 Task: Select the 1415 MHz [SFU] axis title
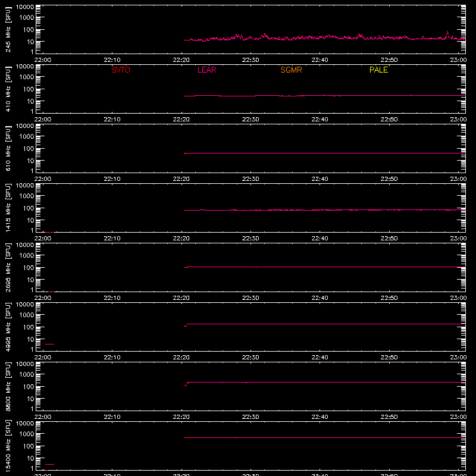8,208
